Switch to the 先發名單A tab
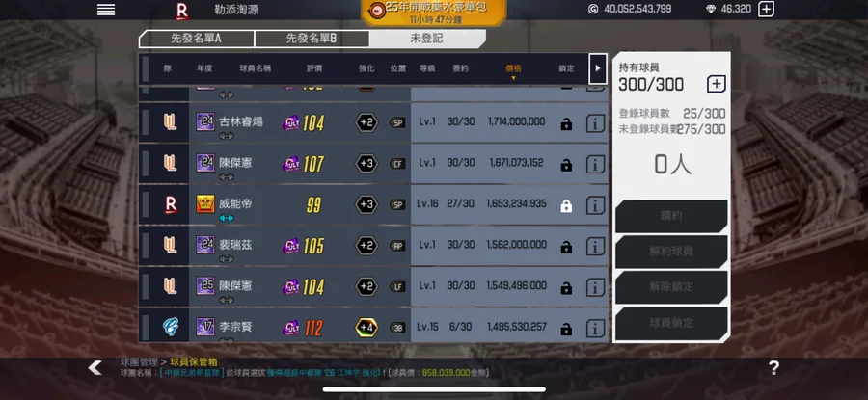The width and height of the screenshot is (868, 400). pyautogui.click(x=196, y=39)
